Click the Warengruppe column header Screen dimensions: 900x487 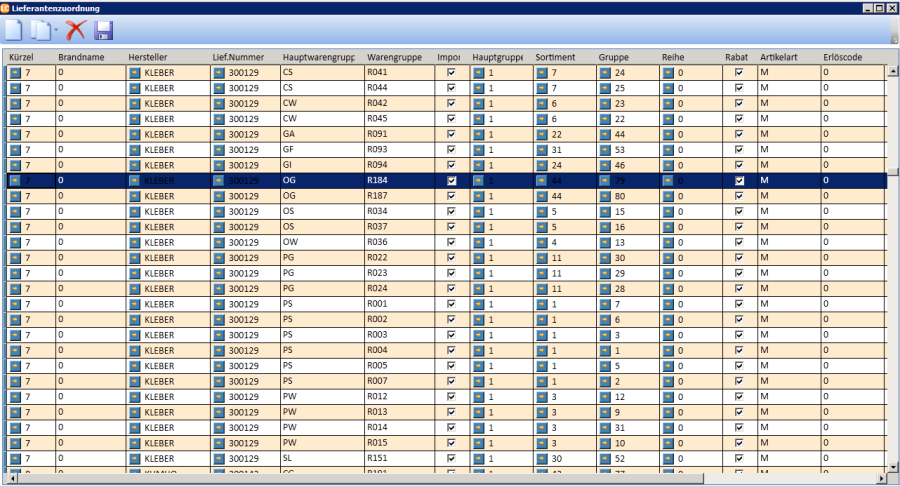tap(392, 57)
